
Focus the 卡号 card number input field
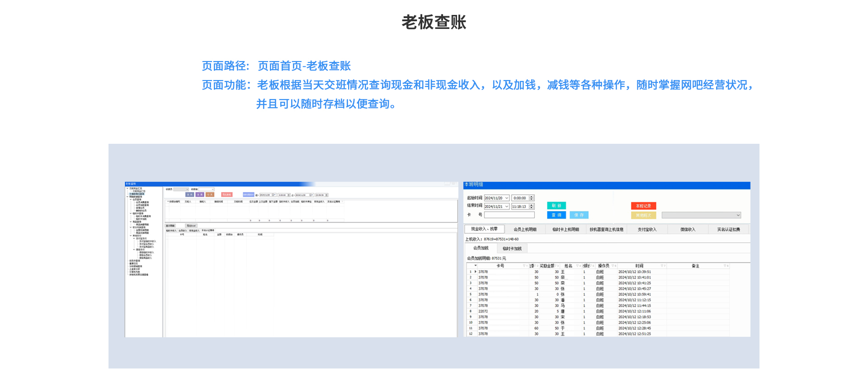tap(509, 215)
